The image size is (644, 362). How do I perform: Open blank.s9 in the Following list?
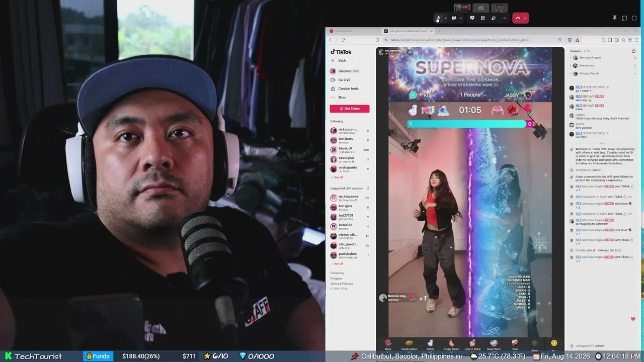click(349, 150)
